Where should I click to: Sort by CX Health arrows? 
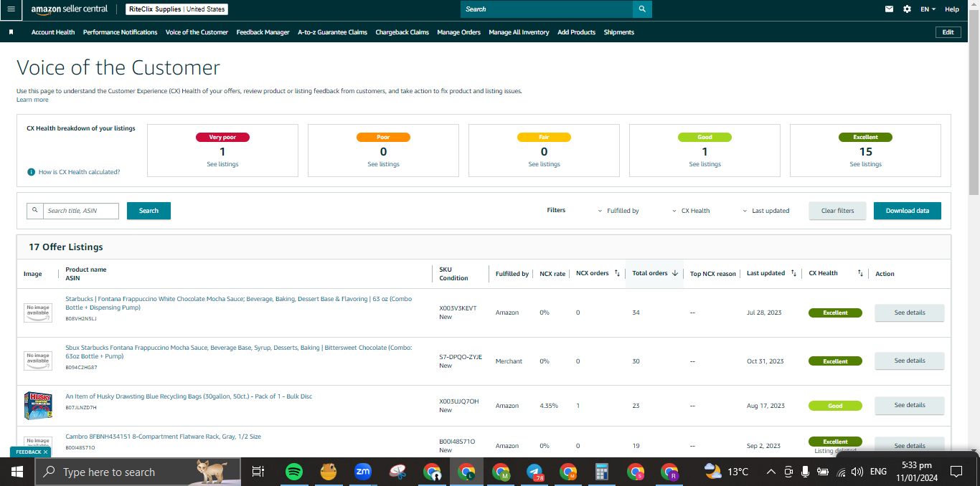tap(860, 273)
